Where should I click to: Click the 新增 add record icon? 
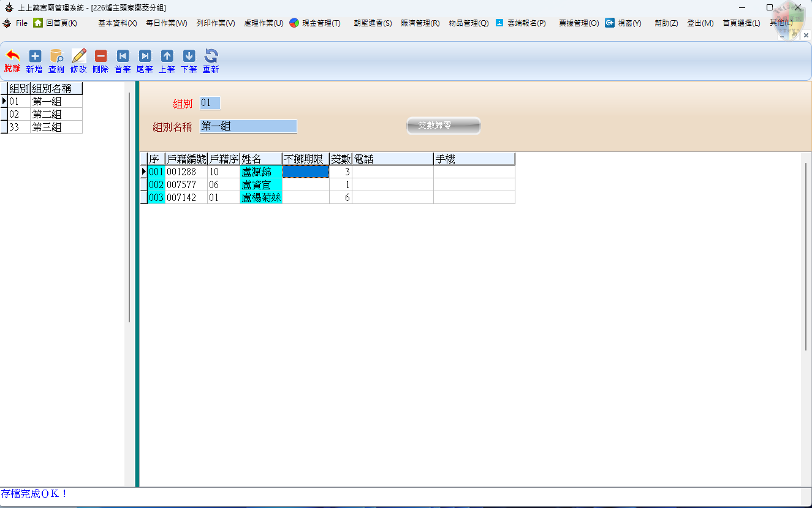click(x=34, y=56)
